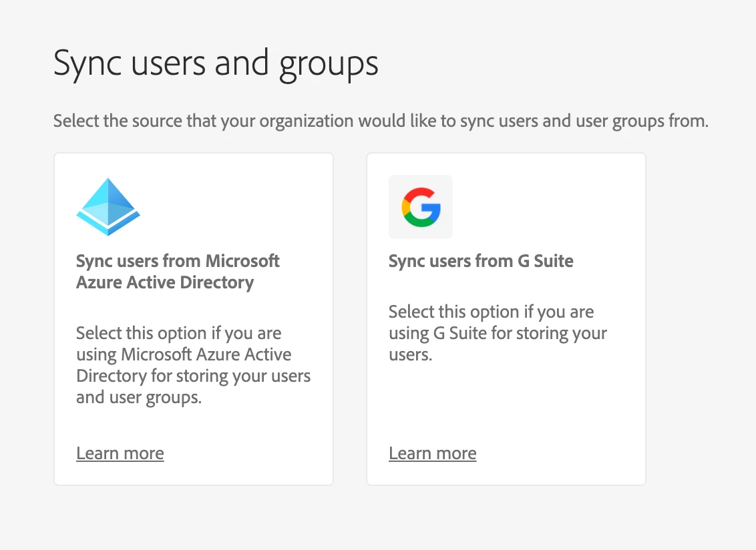The height and width of the screenshot is (550, 756).
Task: Open Learn more link in G Suite card
Action: pos(433,453)
